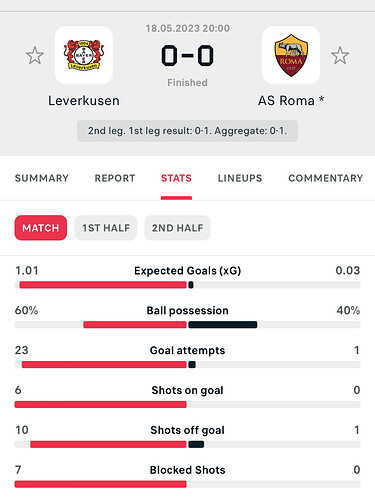Screen dimensions: 375x500
Task: Click the Ball possession bar
Action: pos(187,325)
